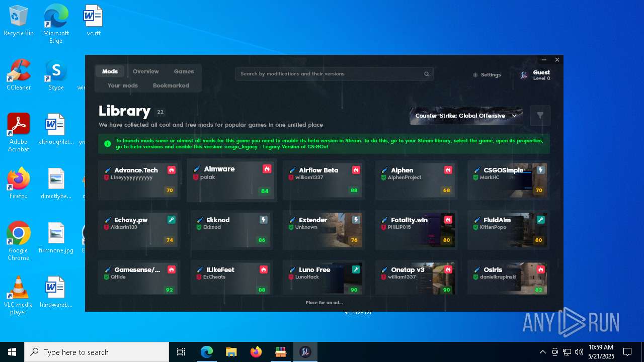This screenshot has width=644, height=362.
Task: Click the flame badge on Advance.Tech
Action: click(x=172, y=170)
